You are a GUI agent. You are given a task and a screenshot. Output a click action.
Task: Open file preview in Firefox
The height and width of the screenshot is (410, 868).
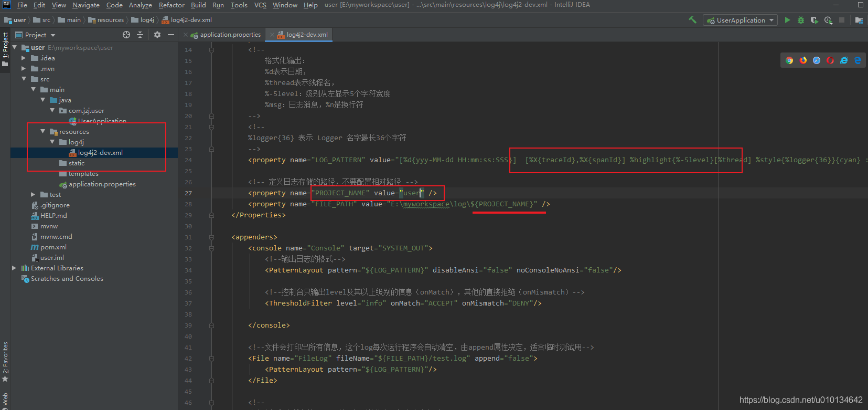[803, 60]
